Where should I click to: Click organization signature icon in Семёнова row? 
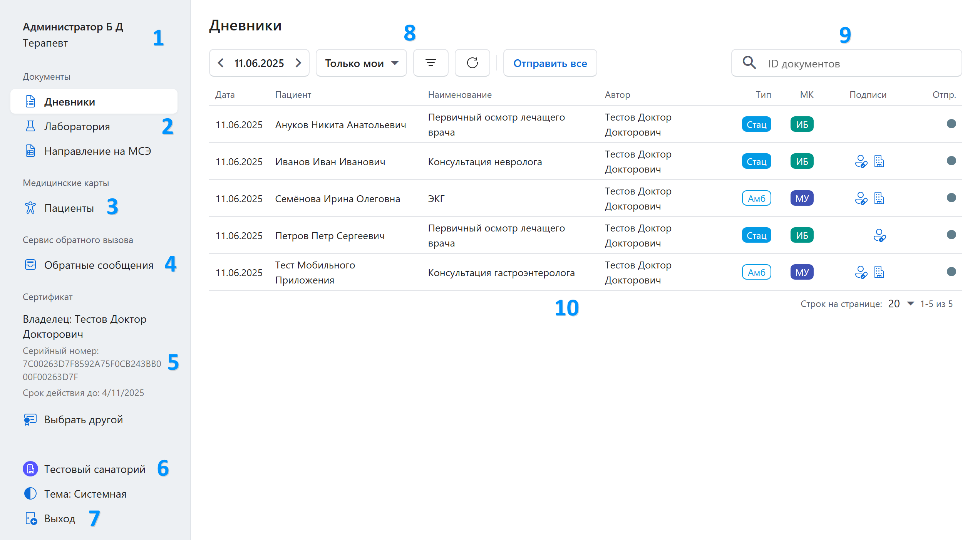pos(879,198)
